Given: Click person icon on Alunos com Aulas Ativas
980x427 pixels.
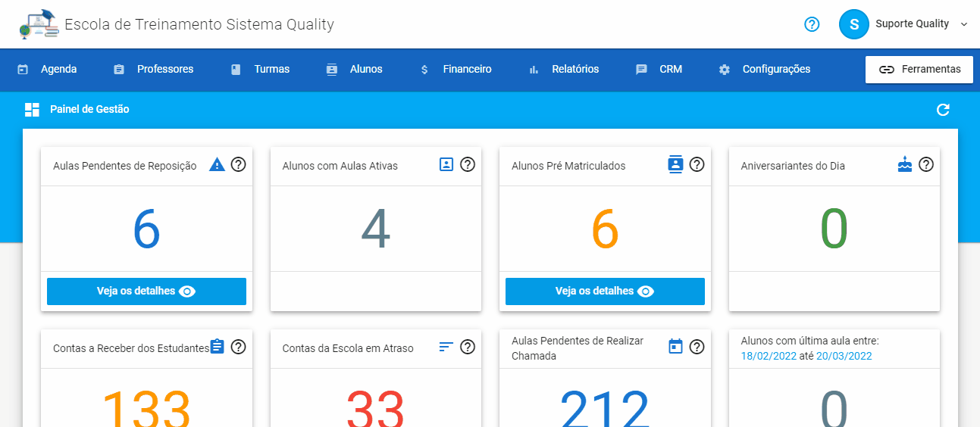Looking at the screenshot, I should 446,164.
